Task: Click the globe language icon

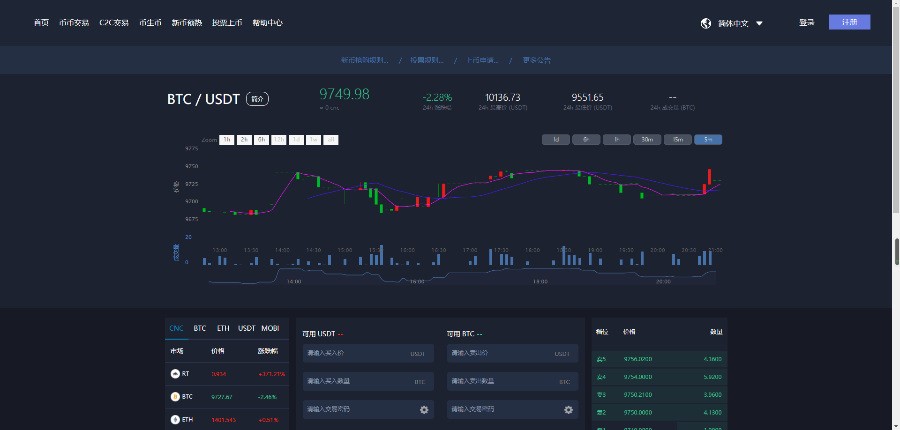Action: coord(706,23)
